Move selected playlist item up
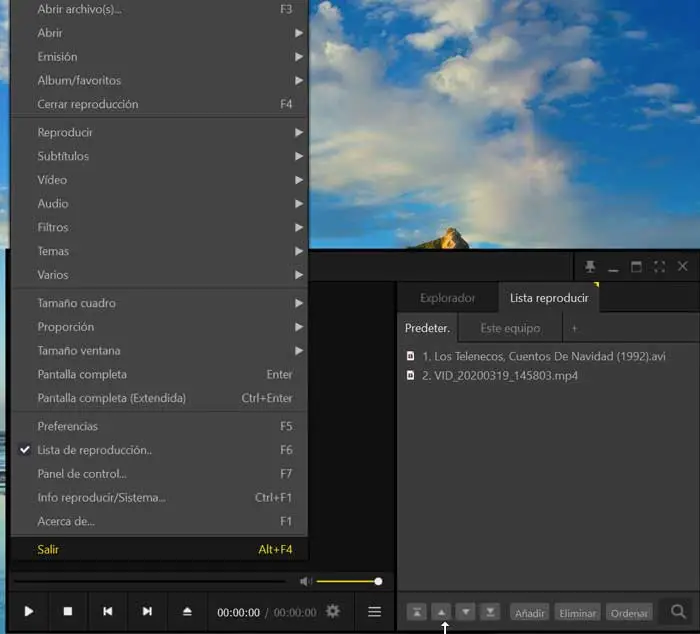The image size is (700, 634). pos(441,612)
